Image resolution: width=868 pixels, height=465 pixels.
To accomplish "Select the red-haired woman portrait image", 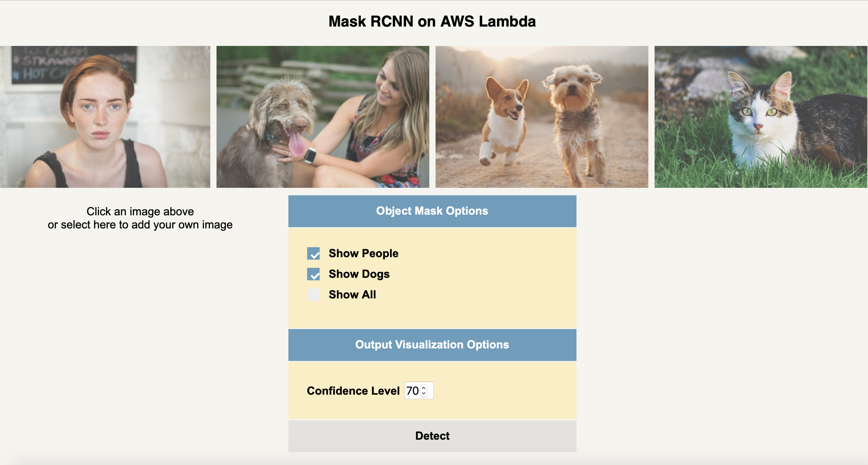I will click(x=105, y=117).
